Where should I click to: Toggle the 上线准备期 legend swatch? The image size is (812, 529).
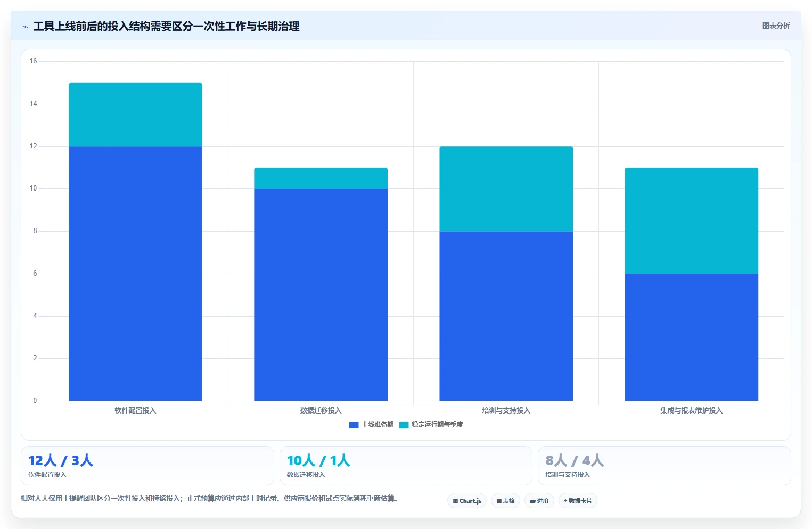point(354,425)
